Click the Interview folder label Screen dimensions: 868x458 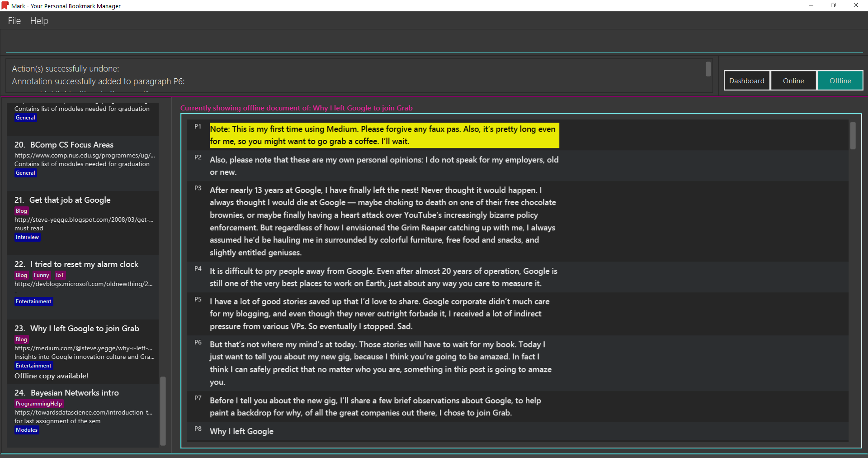click(27, 237)
